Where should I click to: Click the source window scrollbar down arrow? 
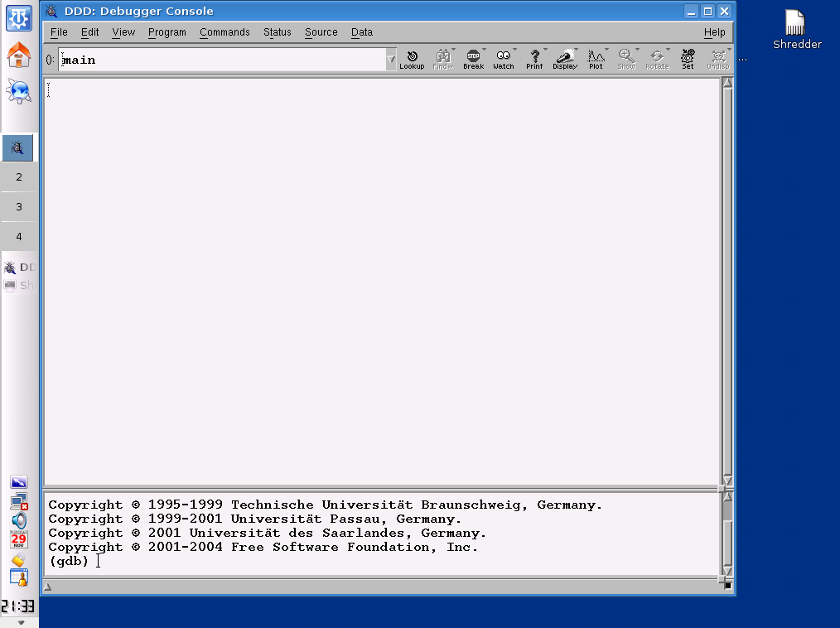(x=727, y=479)
